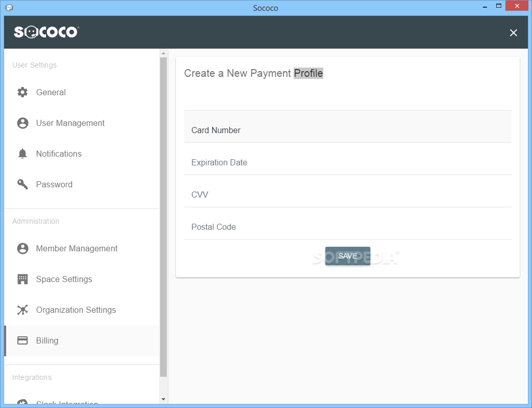This screenshot has width=532, height=408.
Task: Click sidebar scrollbar down arrow
Action: point(163,399)
